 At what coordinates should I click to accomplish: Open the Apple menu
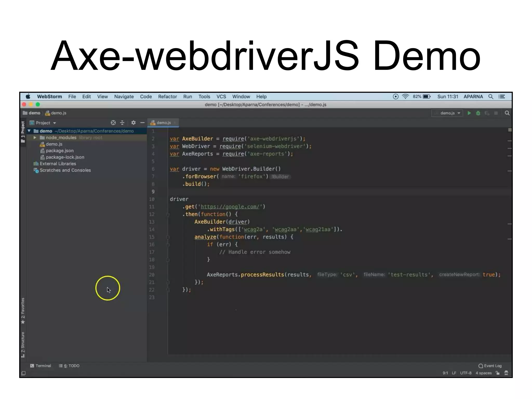click(28, 97)
